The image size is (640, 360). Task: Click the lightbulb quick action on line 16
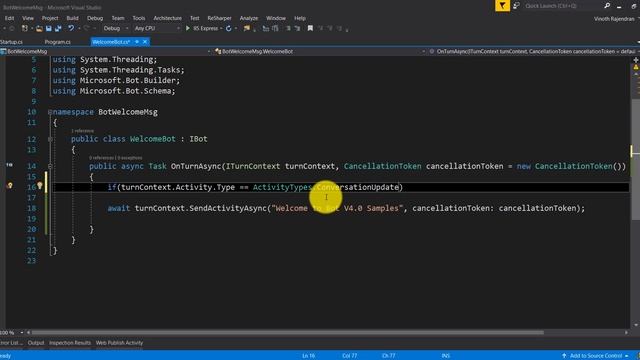[40, 186]
